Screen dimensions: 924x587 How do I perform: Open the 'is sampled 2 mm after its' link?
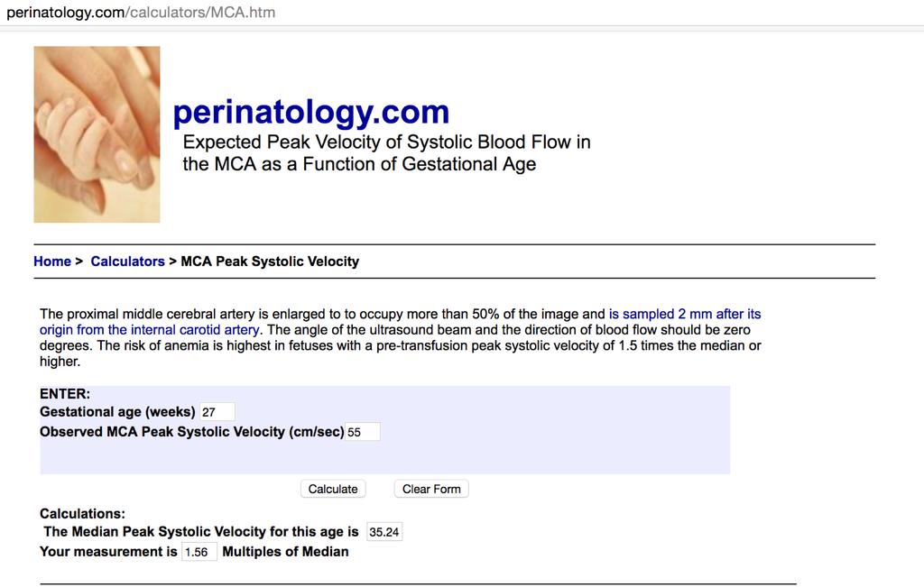pyautogui.click(x=685, y=314)
